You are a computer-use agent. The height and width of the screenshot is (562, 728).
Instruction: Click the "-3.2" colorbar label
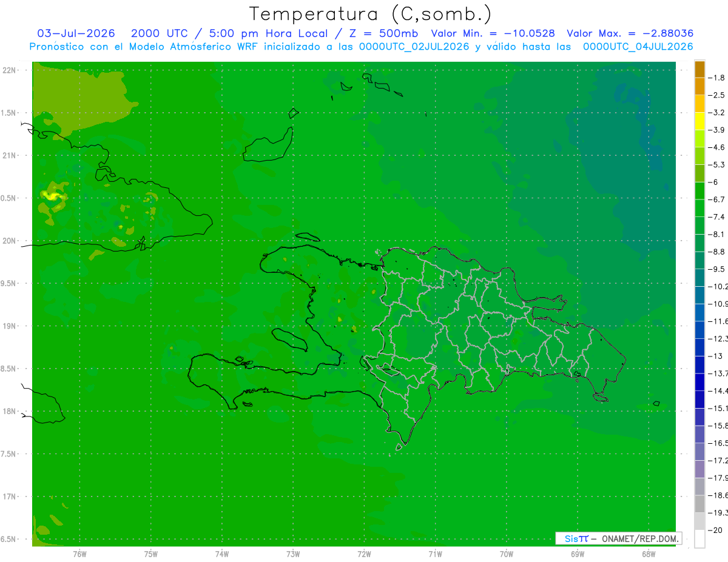click(x=716, y=113)
